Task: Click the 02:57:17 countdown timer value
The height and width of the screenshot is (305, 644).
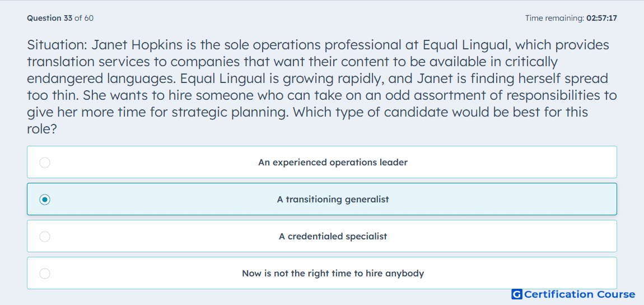Action: click(x=601, y=18)
